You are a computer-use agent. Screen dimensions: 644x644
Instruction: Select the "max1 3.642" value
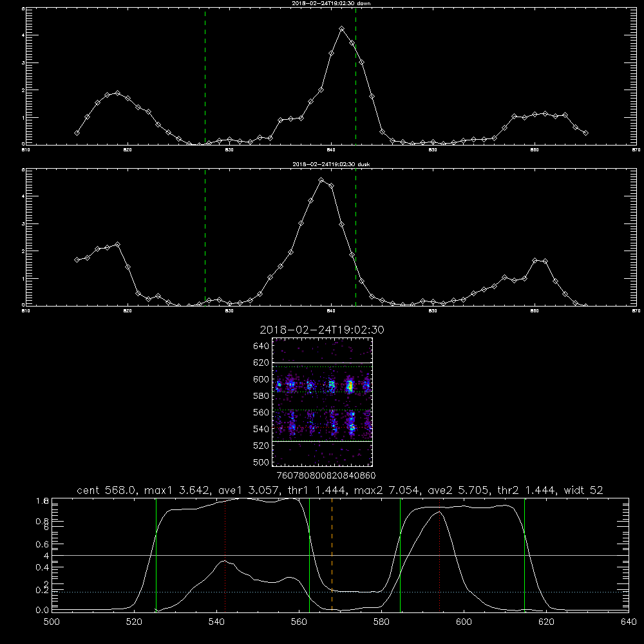coord(178,490)
